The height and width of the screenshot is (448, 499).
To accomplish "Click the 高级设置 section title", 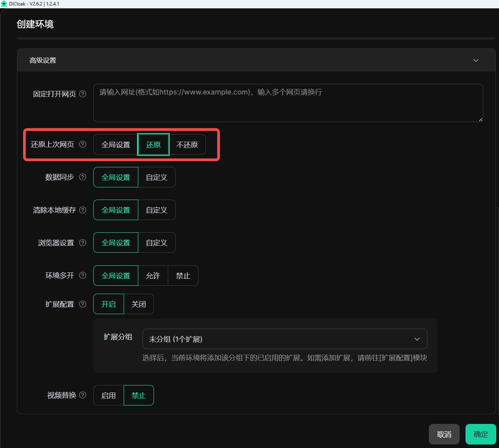I will (43, 61).
